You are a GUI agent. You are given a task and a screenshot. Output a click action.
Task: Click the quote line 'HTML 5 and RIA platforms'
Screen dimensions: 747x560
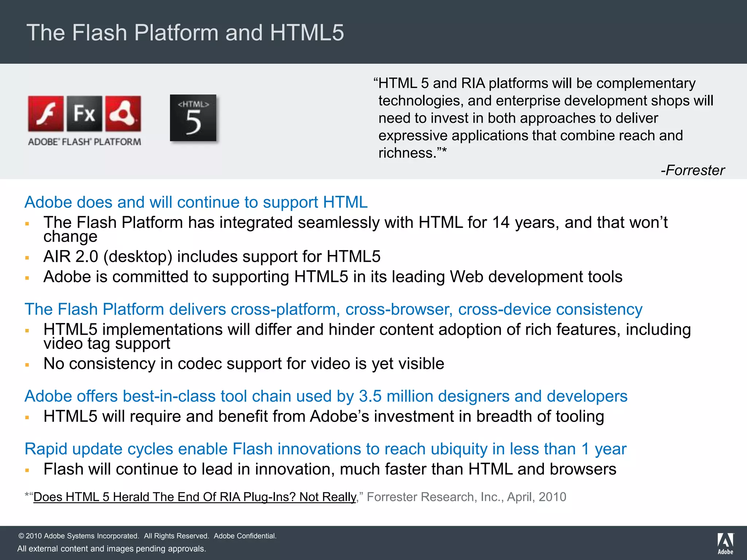(535, 83)
